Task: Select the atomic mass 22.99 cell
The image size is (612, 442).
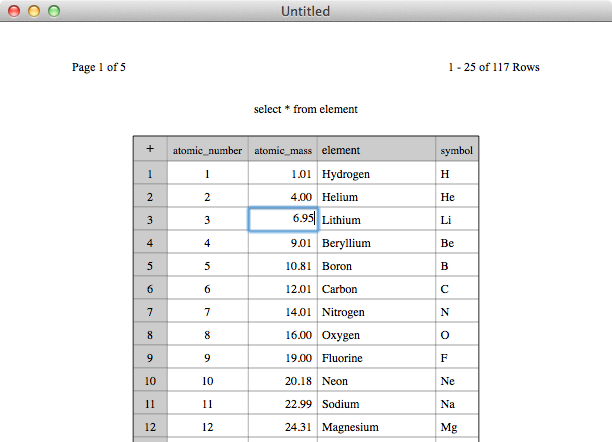Action: tap(283, 404)
